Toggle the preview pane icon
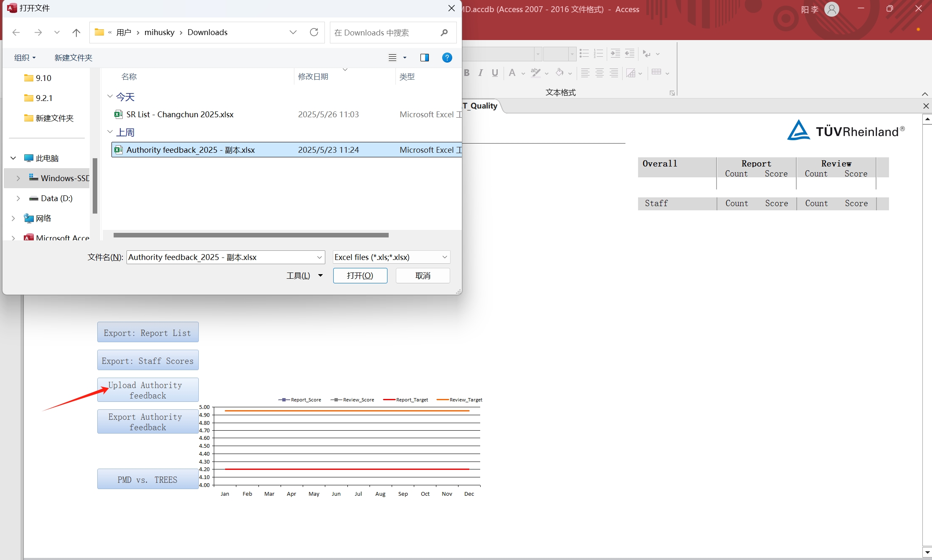This screenshot has height=560, width=932. pyautogui.click(x=425, y=58)
